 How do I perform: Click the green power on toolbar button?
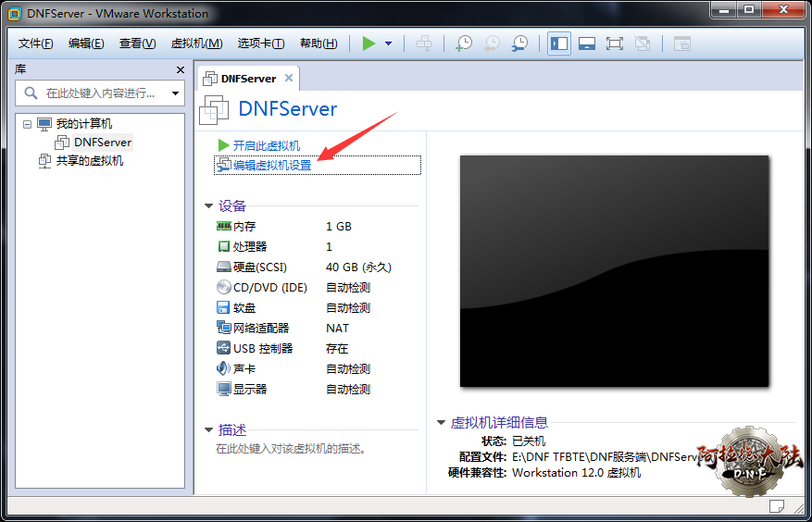(x=369, y=43)
